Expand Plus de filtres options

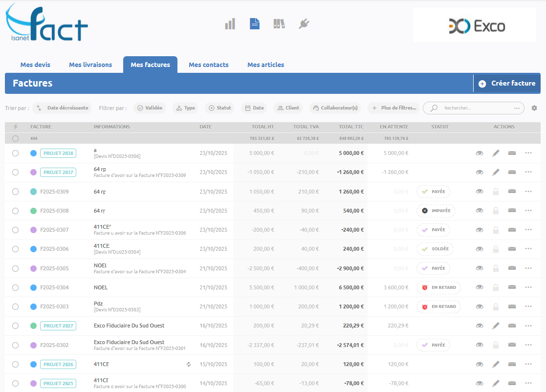click(394, 108)
